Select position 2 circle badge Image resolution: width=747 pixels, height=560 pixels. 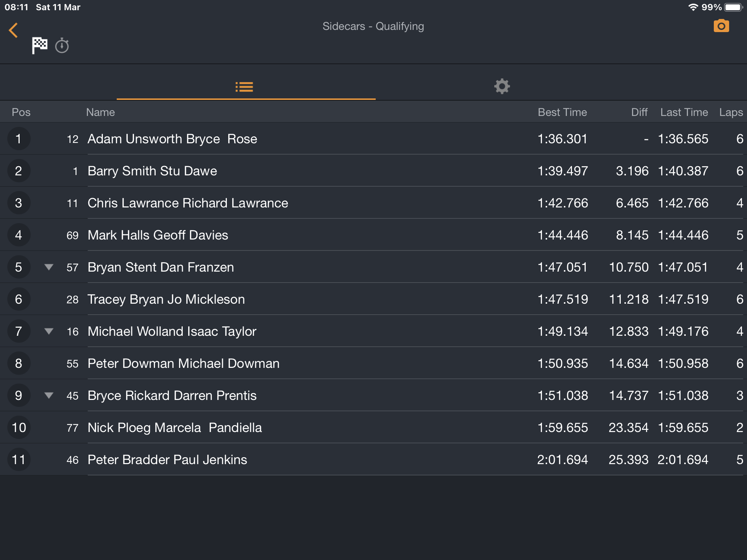[x=19, y=171]
